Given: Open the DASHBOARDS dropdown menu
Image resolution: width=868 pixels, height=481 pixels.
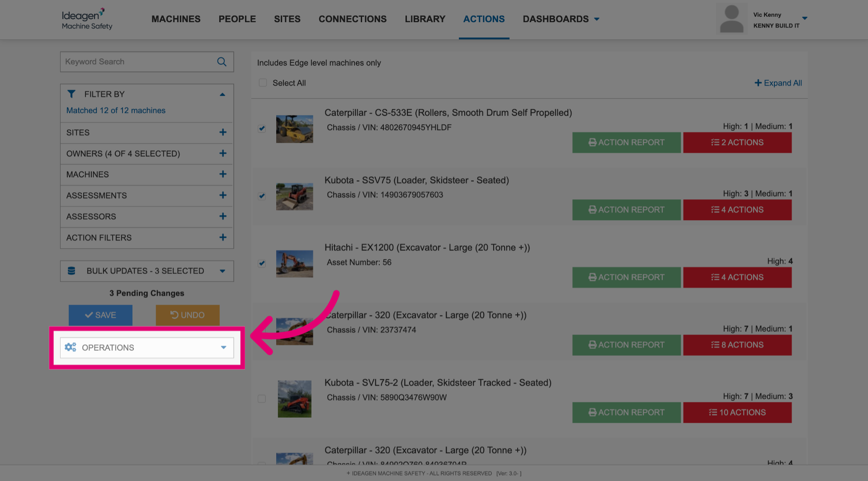Looking at the screenshot, I should pyautogui.click(x=561, y=19).
